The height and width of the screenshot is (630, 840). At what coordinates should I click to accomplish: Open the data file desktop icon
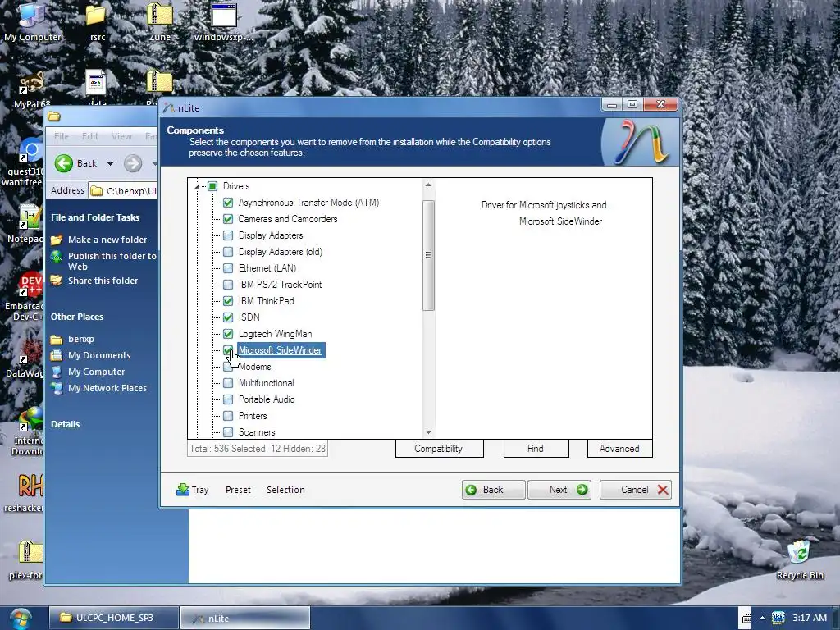point(97,87)
